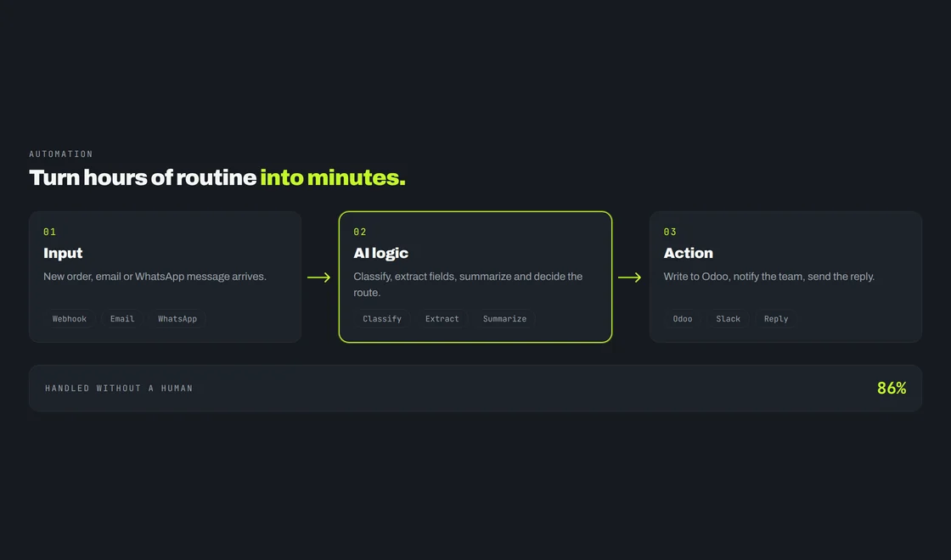Click the "Action" card title
951x560 pixels.
(x=689, y=254)
